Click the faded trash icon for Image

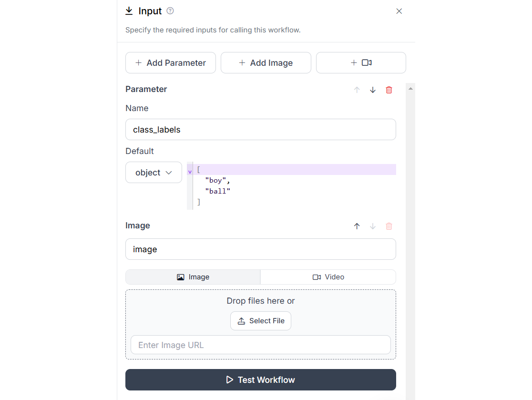click(389, 226)
